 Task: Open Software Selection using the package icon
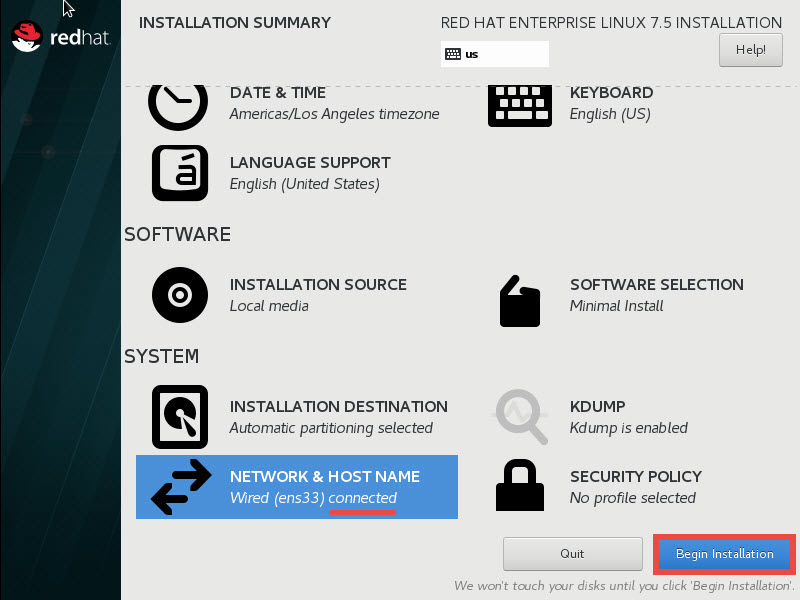coord(520,300)
